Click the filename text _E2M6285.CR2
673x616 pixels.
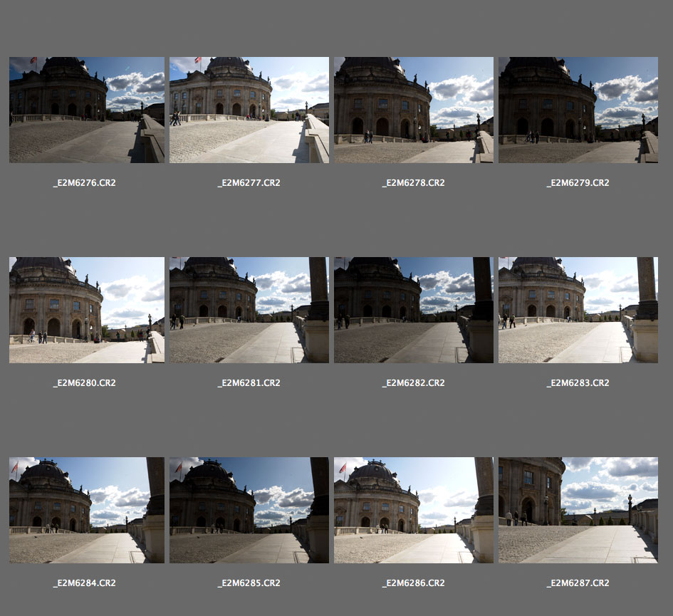pyautogui.click(x=249, y=583)
